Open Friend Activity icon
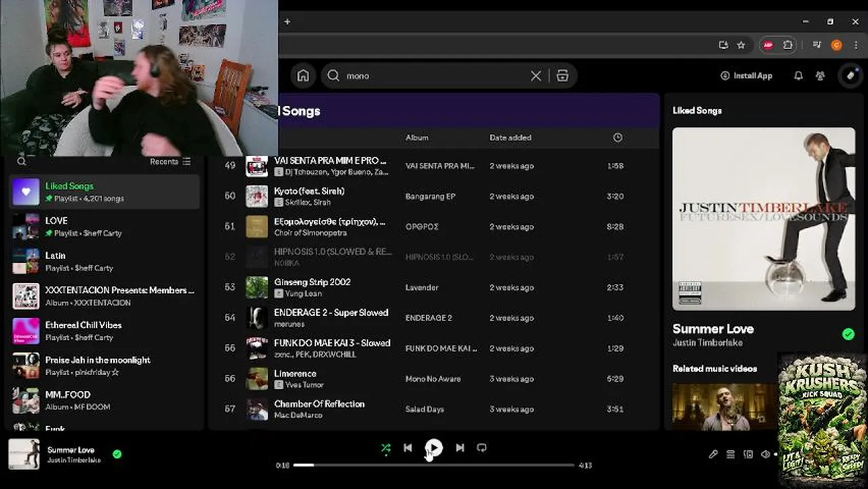868x489 pixels. coord(820,76)
